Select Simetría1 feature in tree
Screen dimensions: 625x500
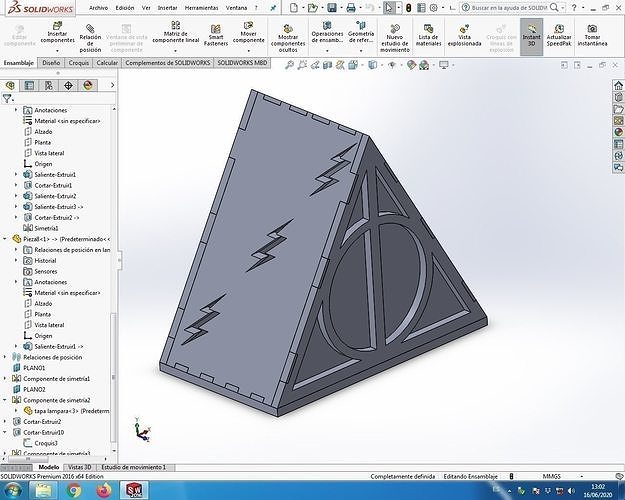46,228
